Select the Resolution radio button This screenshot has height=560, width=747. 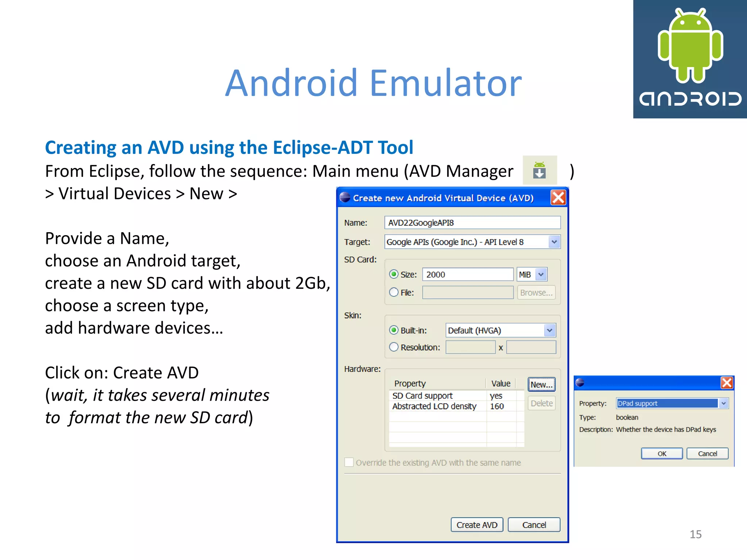pos(394,347)
